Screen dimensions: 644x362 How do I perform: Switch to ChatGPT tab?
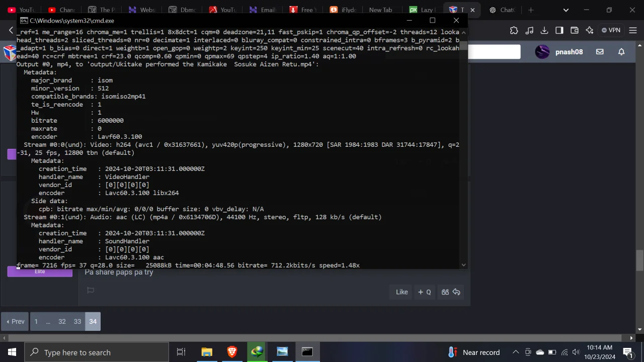[503, 10]
